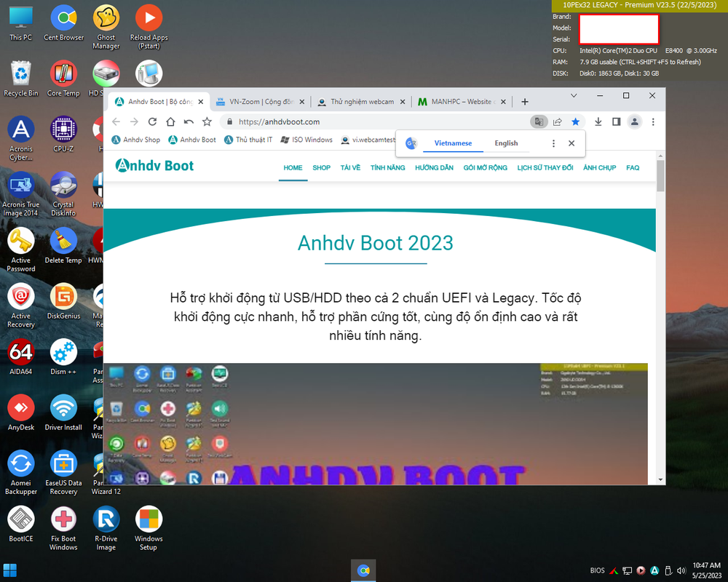Open Active Recovery desktop icon
This screenshot has width=728, height=582.
click(x=21, y=306)
